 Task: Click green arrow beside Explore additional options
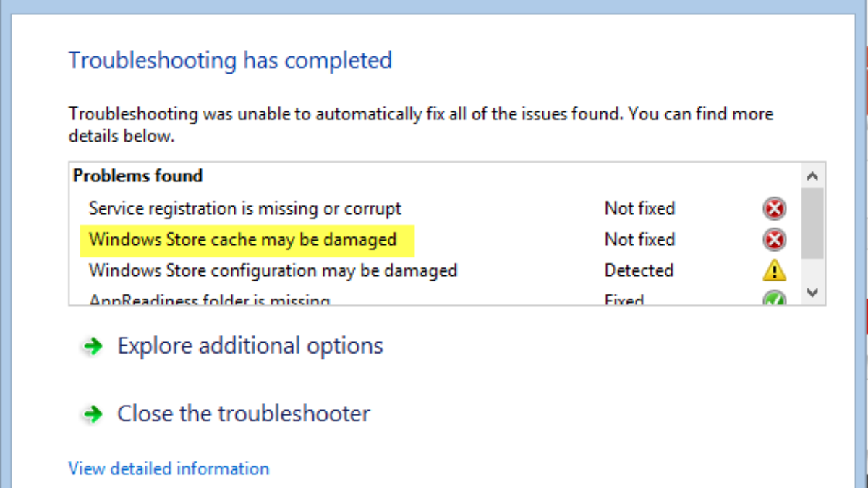(92, 346)
